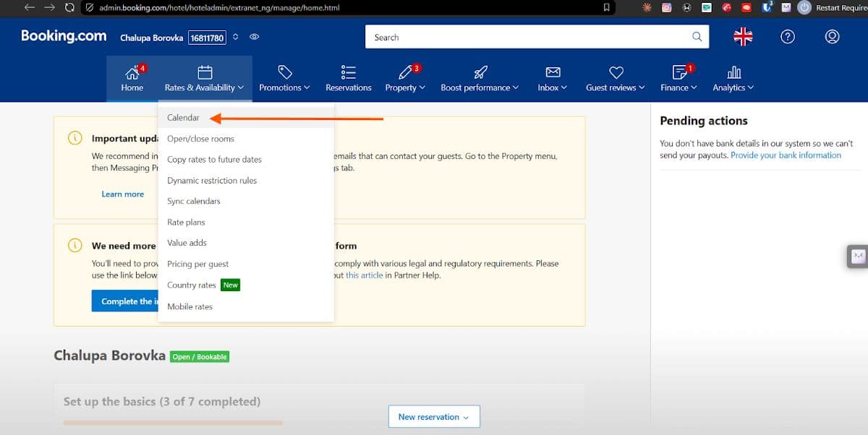Open Pricing per guest menu item
This screenshot has width=868, height=435.
[246, 264]
